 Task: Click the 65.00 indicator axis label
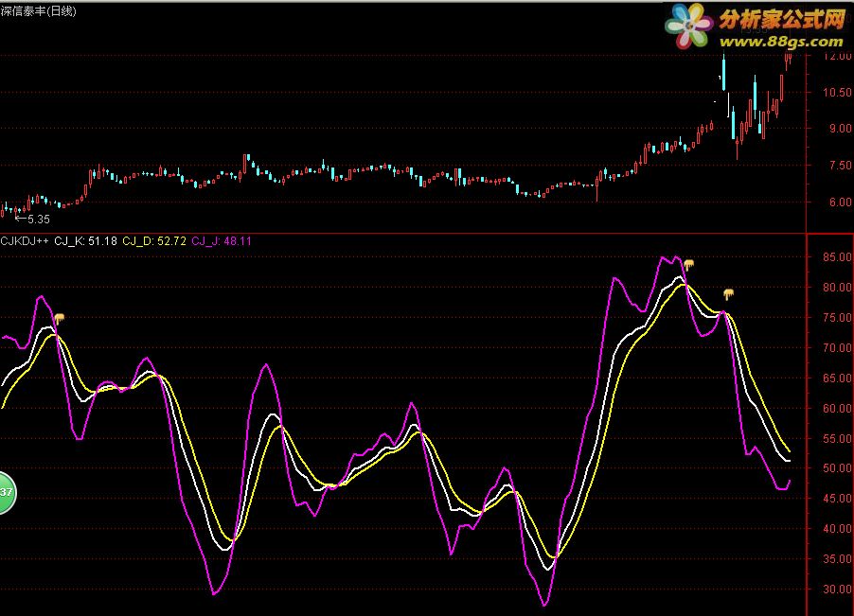point(837,378)
